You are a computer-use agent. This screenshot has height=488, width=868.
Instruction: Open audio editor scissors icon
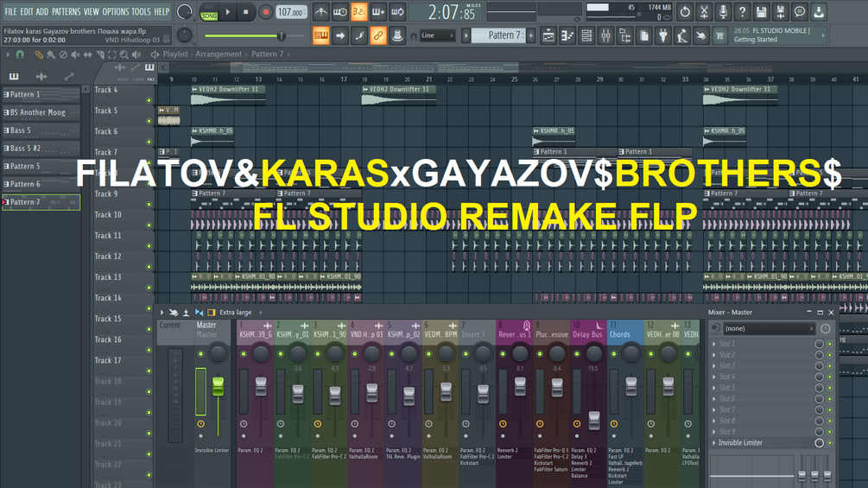pyautogui.click(x=704, y=11)
